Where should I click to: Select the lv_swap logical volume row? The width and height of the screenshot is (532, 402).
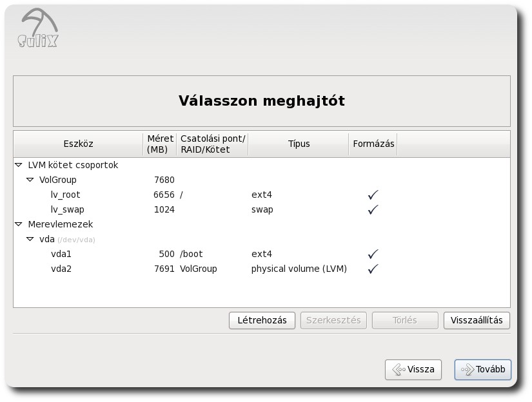[x=262, y=209]
